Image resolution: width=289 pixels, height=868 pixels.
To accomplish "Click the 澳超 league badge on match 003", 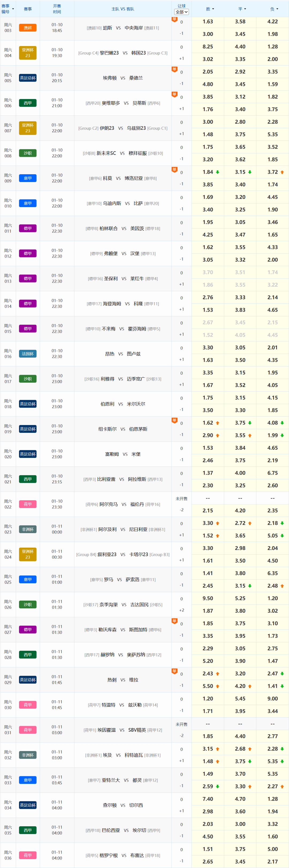I will coord(28,28).
